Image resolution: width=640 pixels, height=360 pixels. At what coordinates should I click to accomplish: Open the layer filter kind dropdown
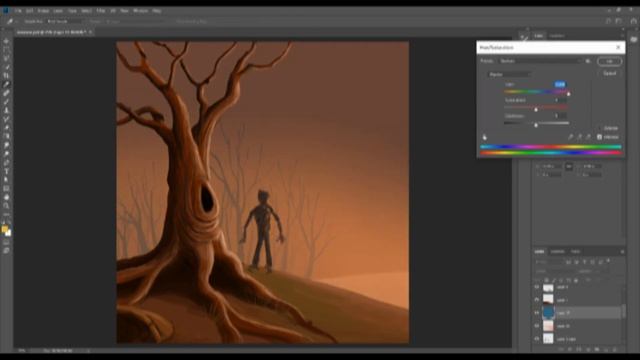click(x=549, y=262)
